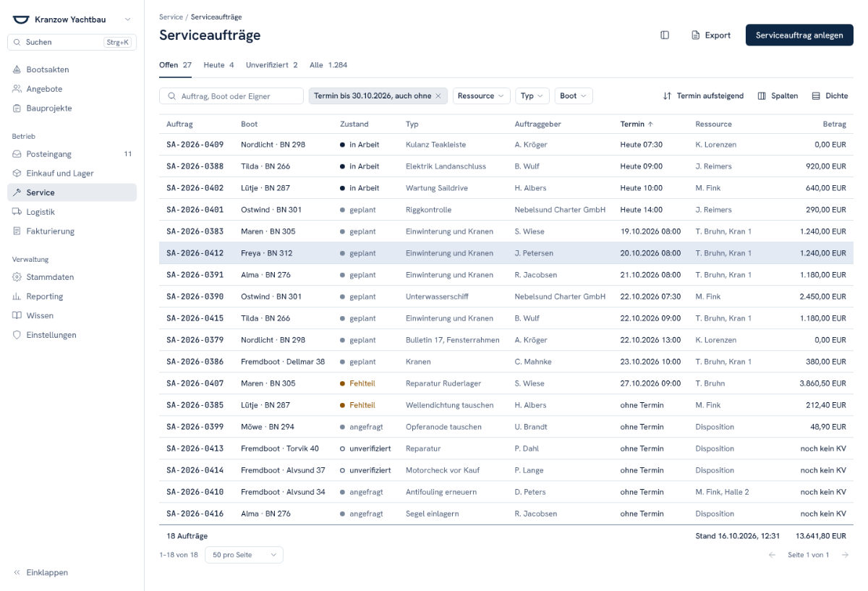The height and width of the screenshot is (591, 868).
Task: Click unverifiziert status of SA-2026-0413
Action: pyautogui.click(x=365, y=448)
